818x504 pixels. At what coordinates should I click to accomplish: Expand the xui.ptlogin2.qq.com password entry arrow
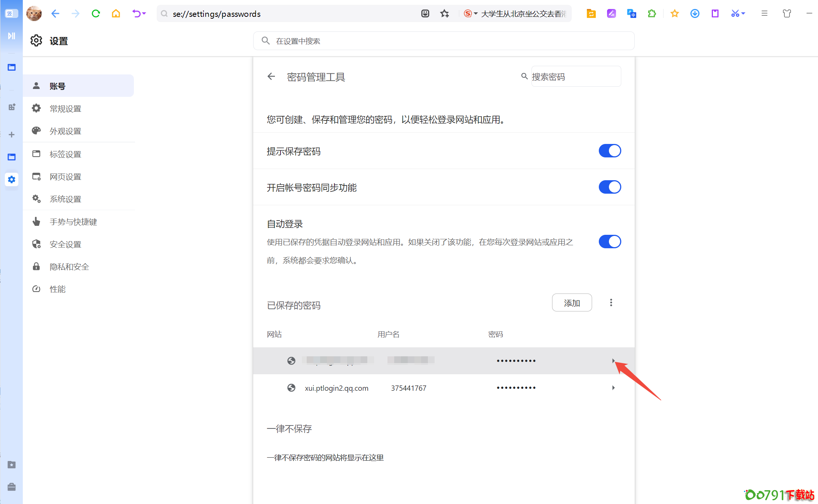coord(613,388)
